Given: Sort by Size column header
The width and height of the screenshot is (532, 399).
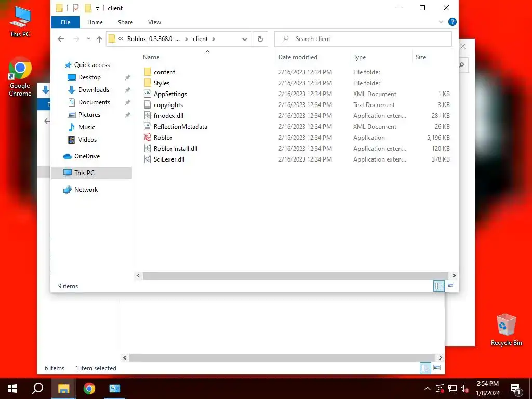Looking at the screenshot, I should click(x=433, y=57).
